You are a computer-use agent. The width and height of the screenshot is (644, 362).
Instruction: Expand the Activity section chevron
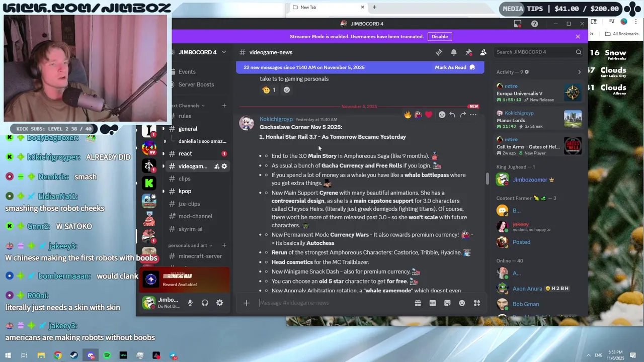(x=579, y=72)
